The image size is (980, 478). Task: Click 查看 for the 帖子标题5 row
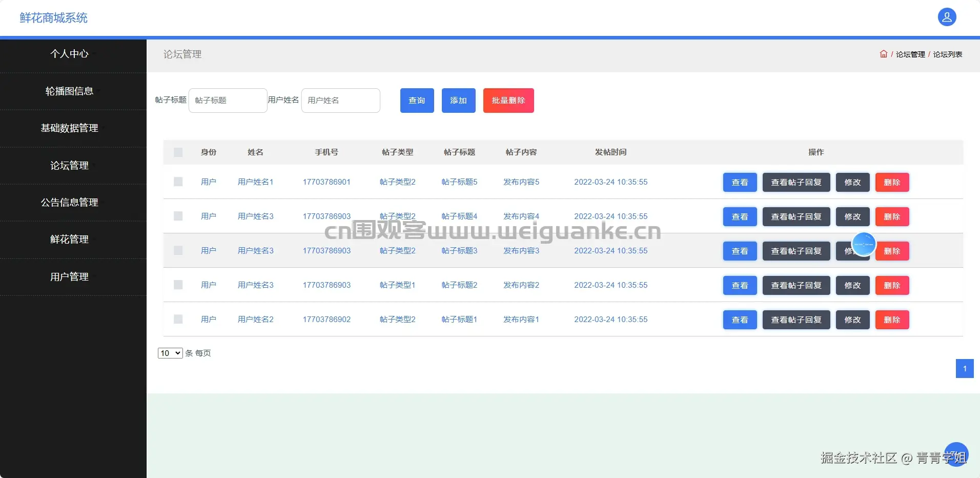tap(740, 182)
